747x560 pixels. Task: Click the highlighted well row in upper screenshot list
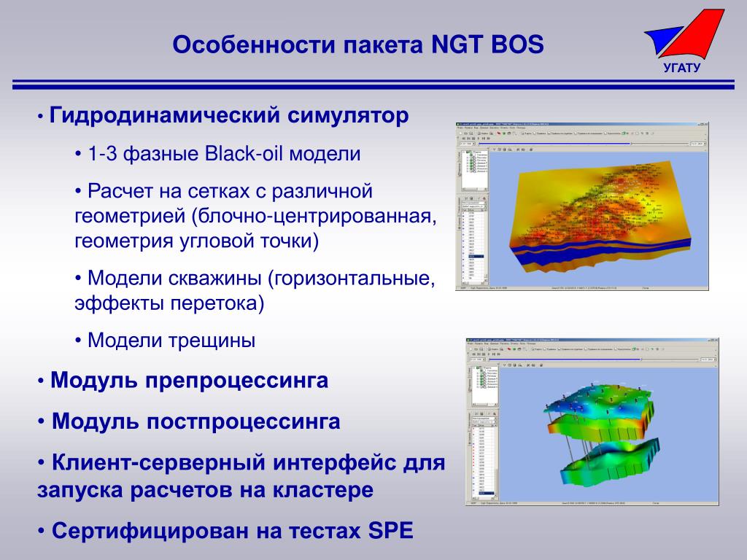pyautogui.click(x=474, y=257)
